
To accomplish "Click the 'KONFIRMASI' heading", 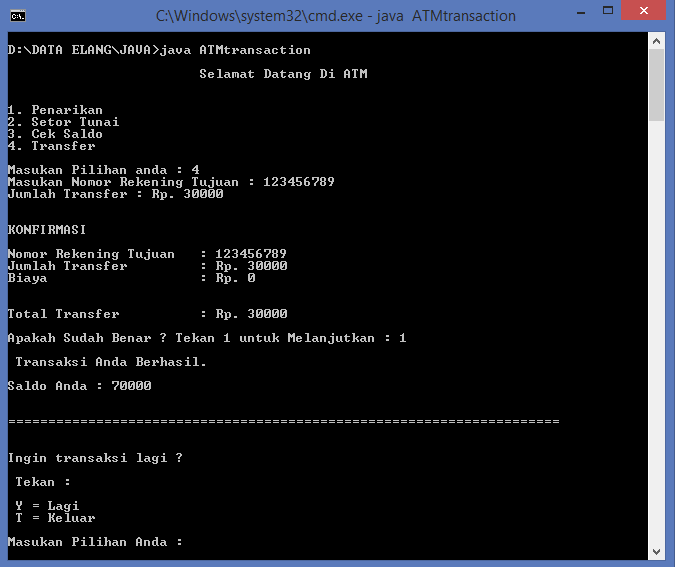I will point(47,230).
